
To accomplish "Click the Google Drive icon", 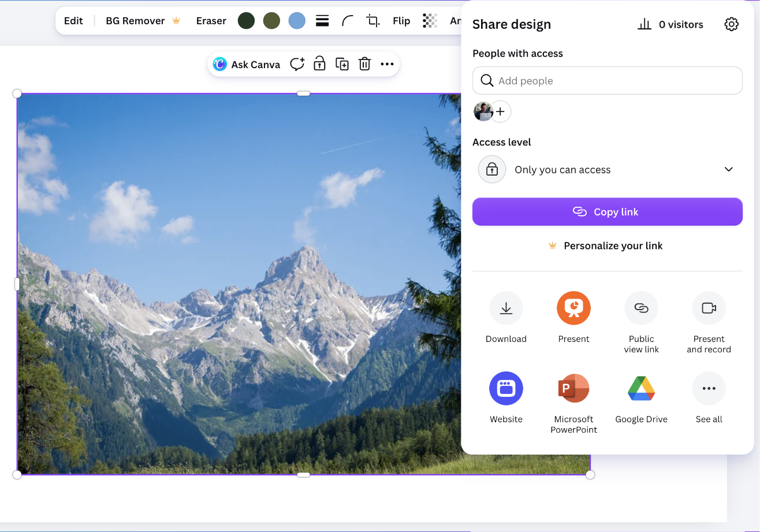I will [641, 388].
